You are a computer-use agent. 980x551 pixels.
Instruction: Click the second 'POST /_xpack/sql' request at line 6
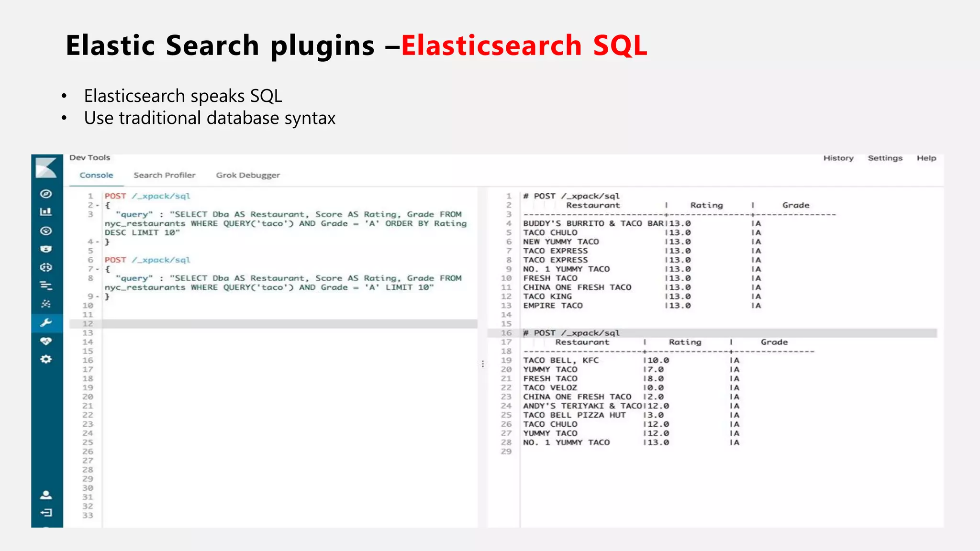pyautogui.click(x=147, y=260)
